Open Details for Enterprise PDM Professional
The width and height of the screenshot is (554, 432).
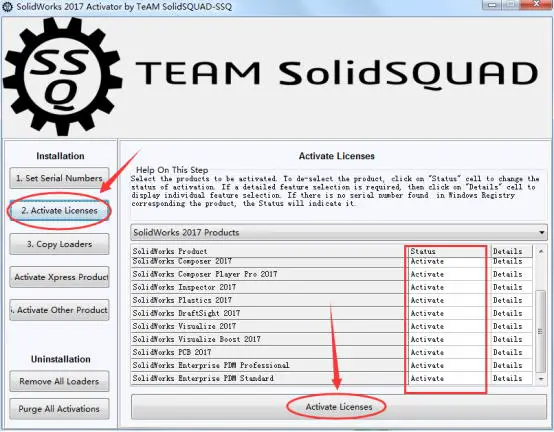(x=511, y=365)
